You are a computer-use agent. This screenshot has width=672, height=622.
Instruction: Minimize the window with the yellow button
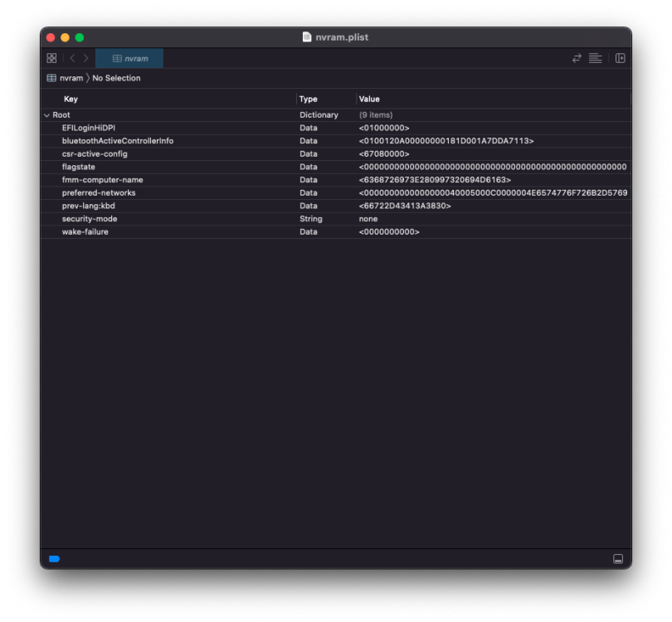click(66, 37)
